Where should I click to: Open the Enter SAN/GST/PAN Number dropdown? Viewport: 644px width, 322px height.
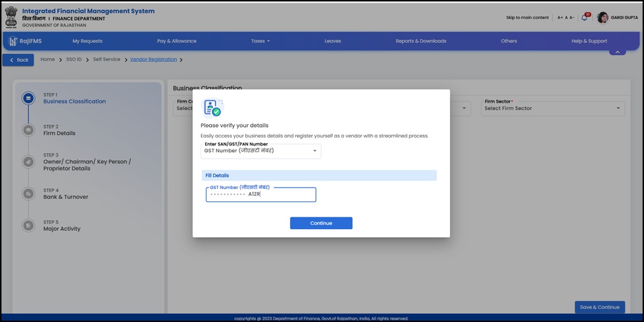tap(260, 151)
